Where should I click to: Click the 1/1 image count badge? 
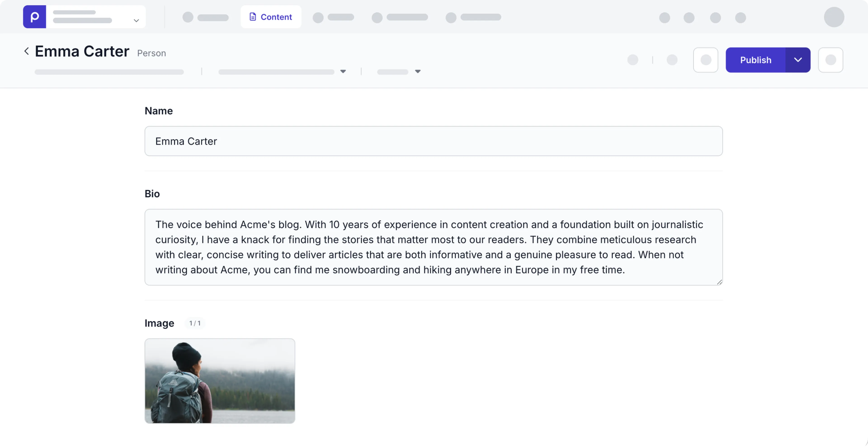click(195, 323)
